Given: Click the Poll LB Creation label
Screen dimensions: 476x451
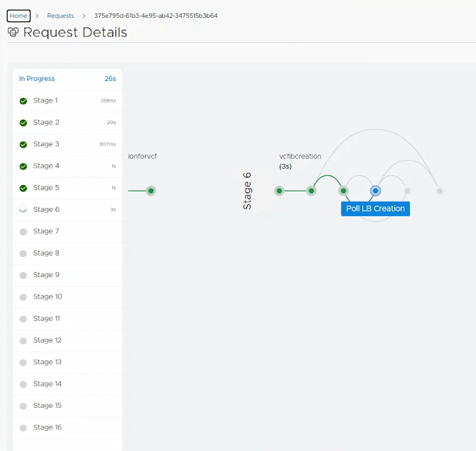Looking at the screenshot, I should (375, 209).
